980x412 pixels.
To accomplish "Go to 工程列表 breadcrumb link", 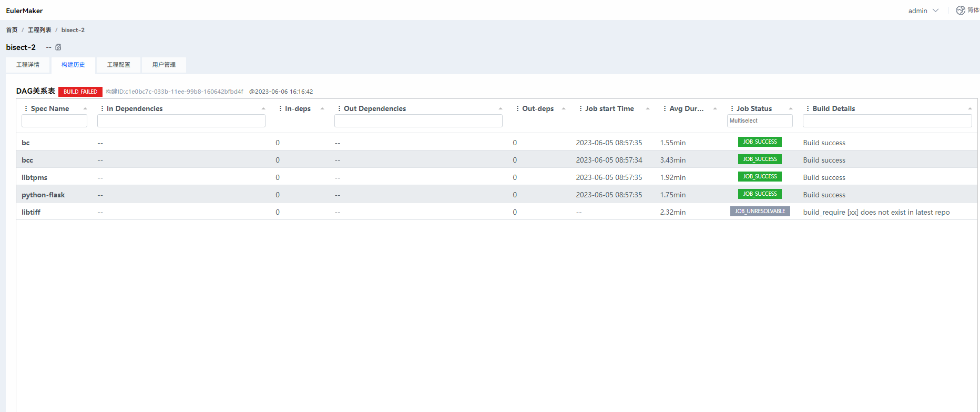I will [39, 30].
